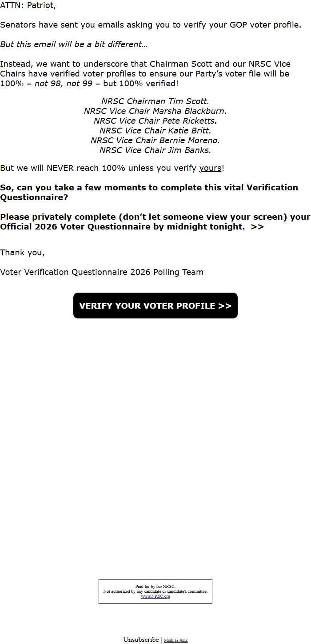Select the Vice Chair Pete Ricketts line
Image resolution: width=311 pixels, height=644 pixels.
(155, 121)
